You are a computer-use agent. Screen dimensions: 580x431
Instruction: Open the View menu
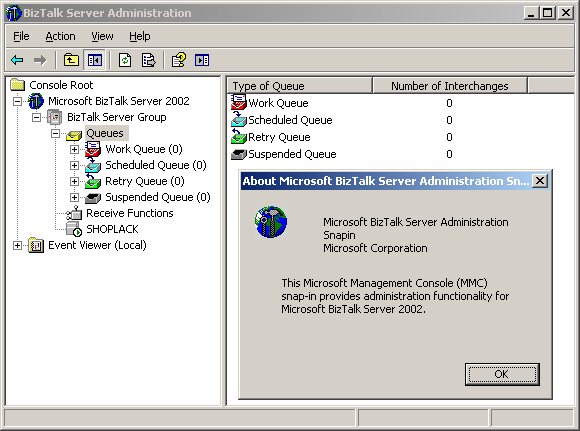[102, 36]
